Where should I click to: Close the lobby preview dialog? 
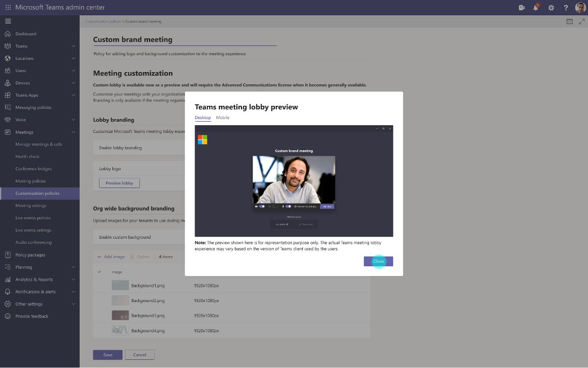coord(378,261)
